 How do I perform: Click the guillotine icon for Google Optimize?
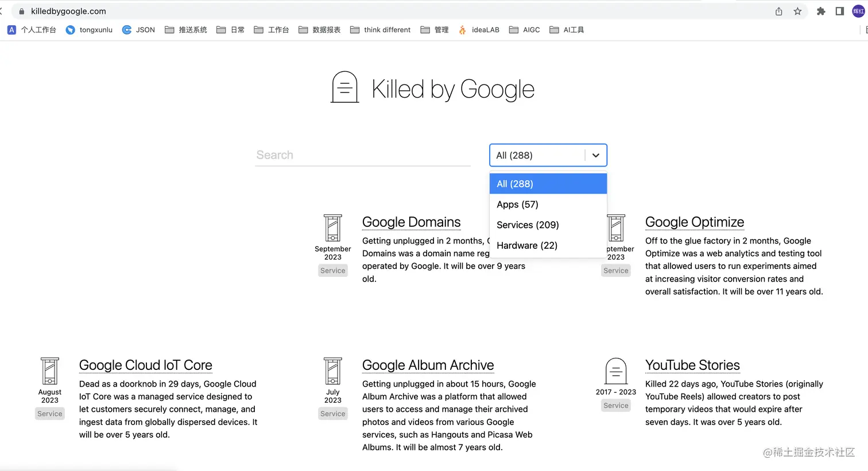[x=616, y=228]
